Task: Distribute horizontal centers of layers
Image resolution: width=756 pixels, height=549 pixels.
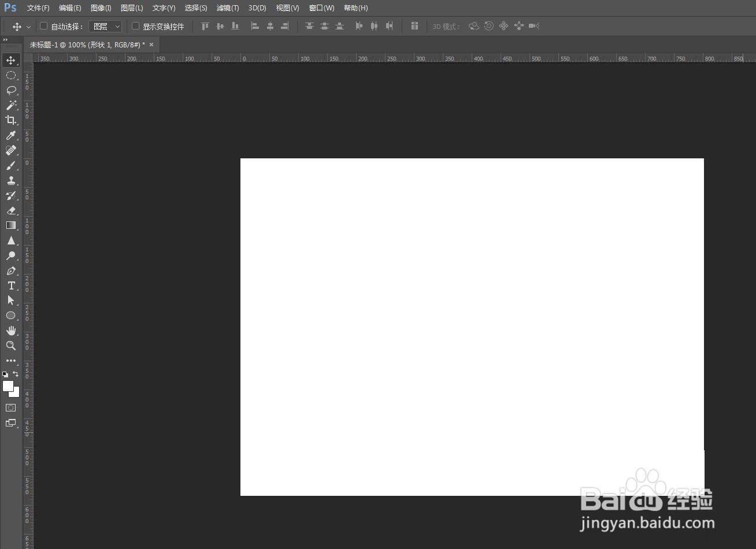Action: click(375, 26)
